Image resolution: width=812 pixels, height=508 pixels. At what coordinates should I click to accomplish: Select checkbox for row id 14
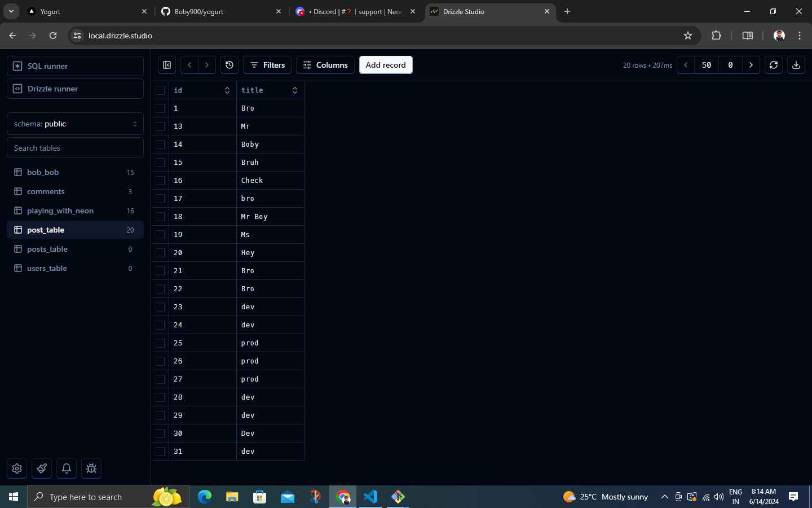click(x=160, y=144)
